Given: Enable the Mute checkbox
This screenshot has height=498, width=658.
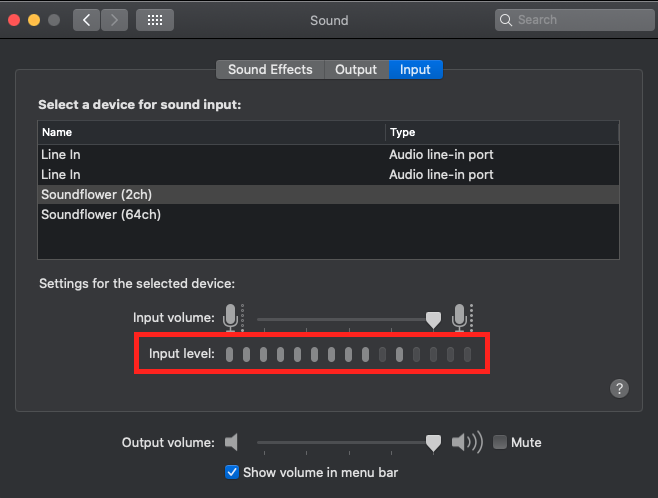Looking at the screenshot, I should 499,442.
